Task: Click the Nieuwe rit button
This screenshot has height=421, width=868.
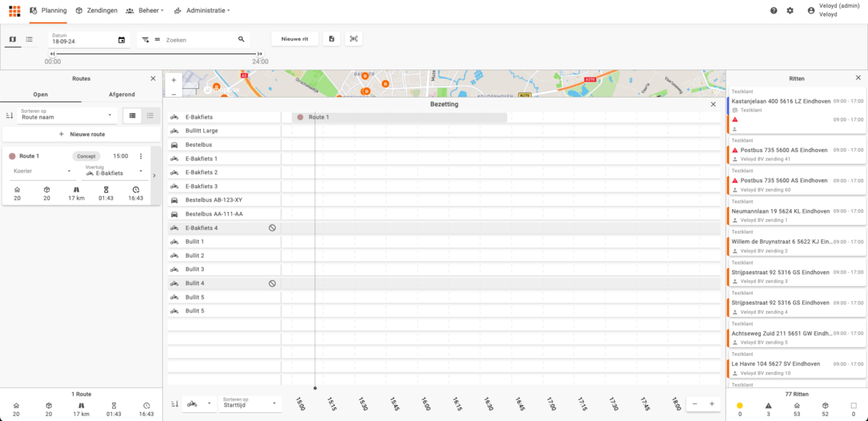Action: [295, 39]
